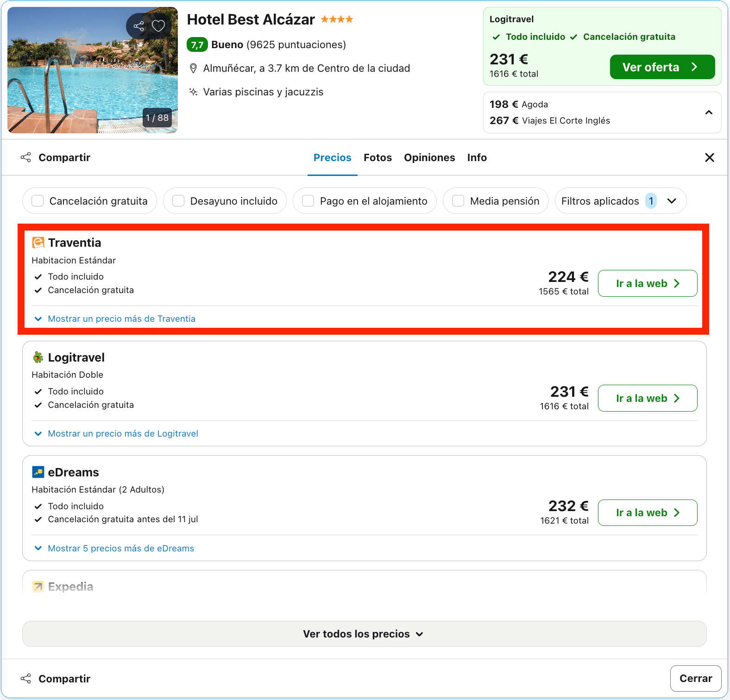Go to the eDreams website
The height and width of the screenshot is (700, 730).
click(x=648, y=512)
